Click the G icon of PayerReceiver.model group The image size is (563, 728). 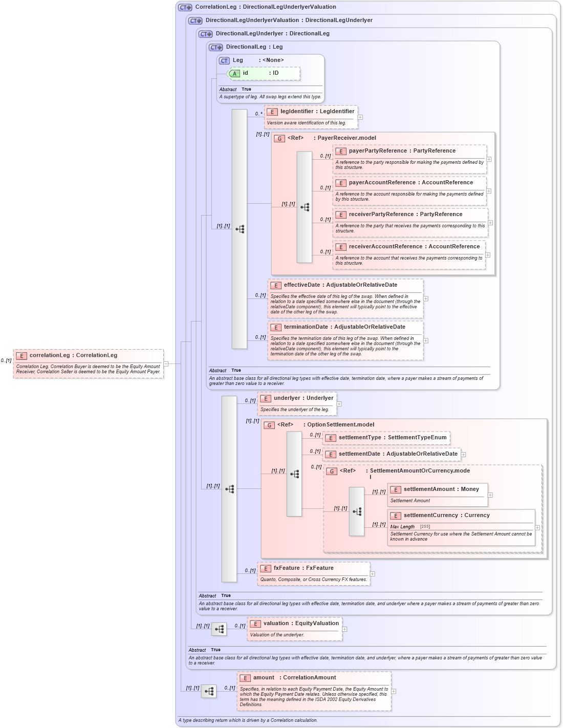[x=279, y=138]
